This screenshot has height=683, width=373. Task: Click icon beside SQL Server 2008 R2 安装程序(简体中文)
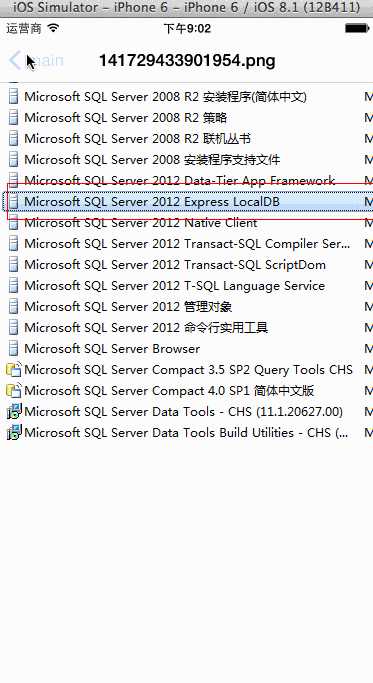(14, 96)
